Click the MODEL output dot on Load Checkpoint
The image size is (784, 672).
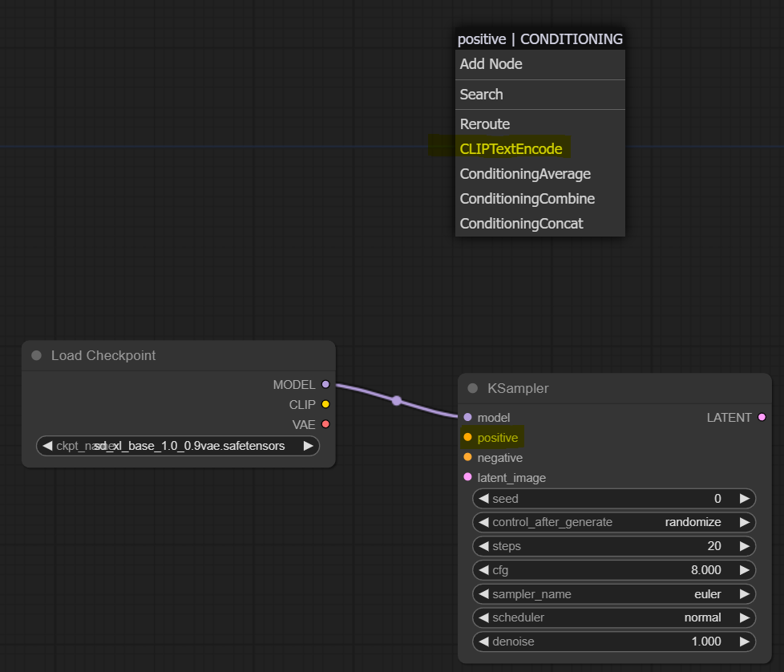click(325, 384)
